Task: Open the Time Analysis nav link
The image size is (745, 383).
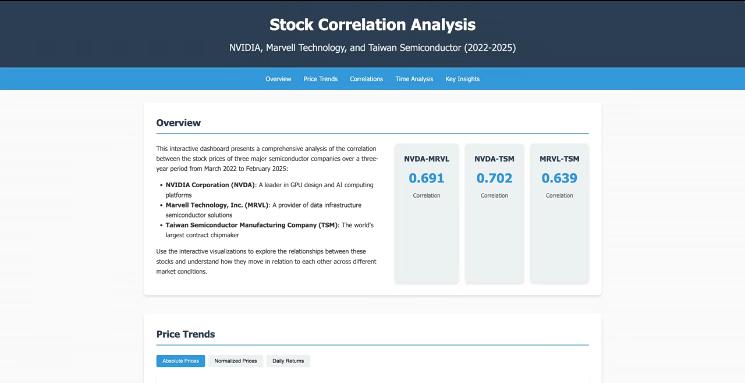Action: [x=414, y=79]
